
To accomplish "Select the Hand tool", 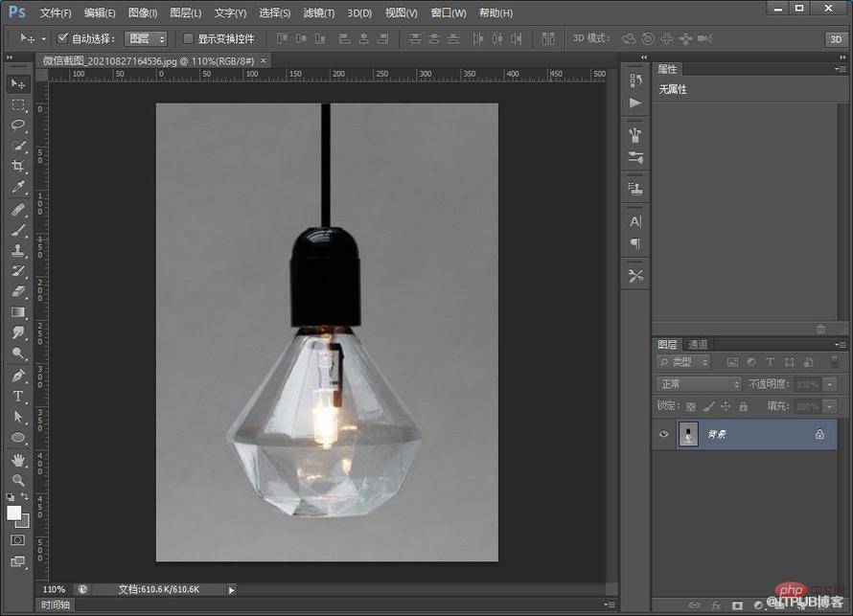I will click(x=18, y=461).
